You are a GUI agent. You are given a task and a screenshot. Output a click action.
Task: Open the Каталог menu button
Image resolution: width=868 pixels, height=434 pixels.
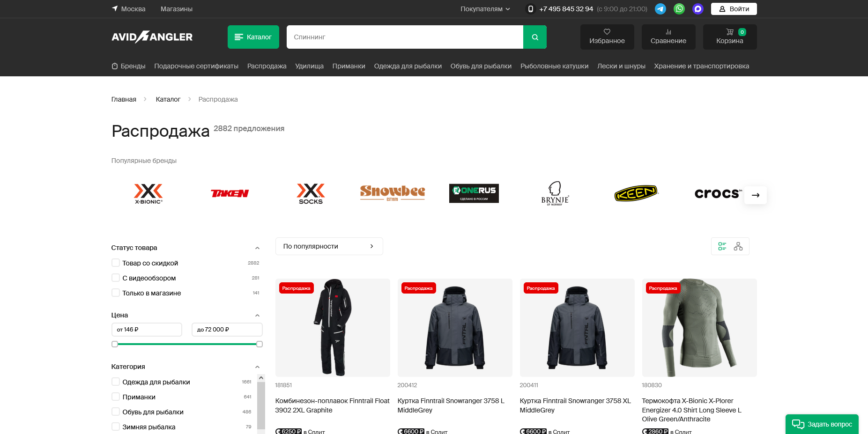click(253, 37)
